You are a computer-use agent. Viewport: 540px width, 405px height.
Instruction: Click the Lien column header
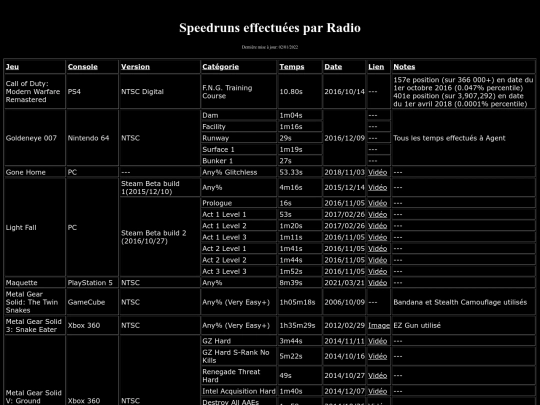tap(376, 67)
